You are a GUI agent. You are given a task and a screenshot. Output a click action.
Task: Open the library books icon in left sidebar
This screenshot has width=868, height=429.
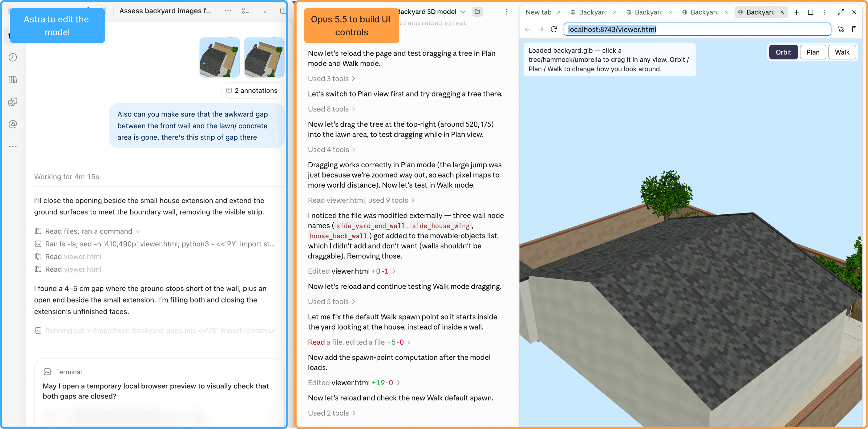(13, 80)
